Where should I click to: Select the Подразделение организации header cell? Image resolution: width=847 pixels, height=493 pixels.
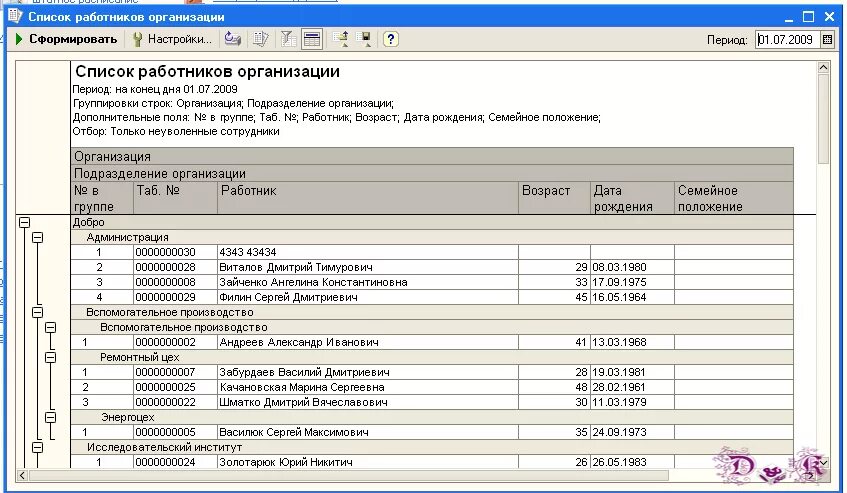(x=432, y=173)
